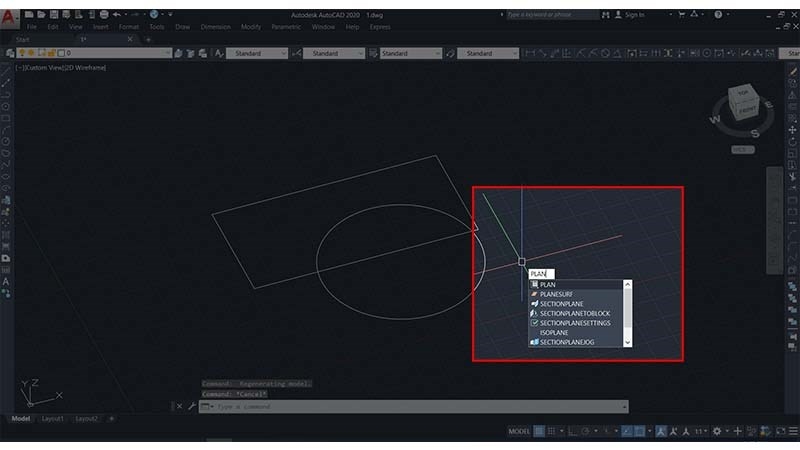Screen dimensions: 800x450
Task: Click the Sign In button
Action: tap(631, 15)
